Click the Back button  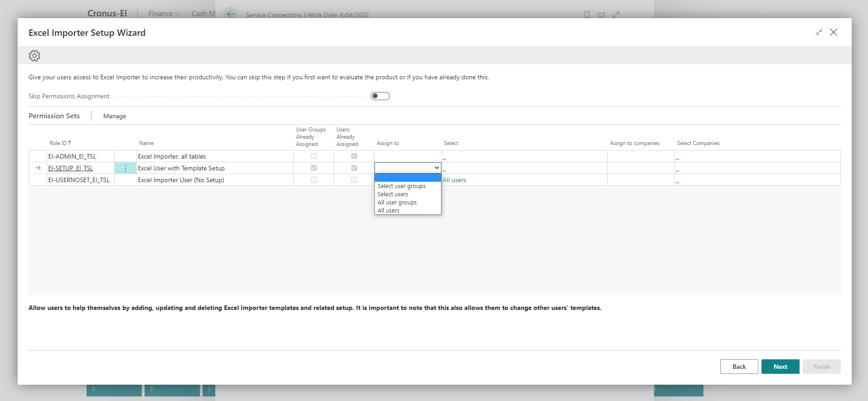[x=739, y=367]
